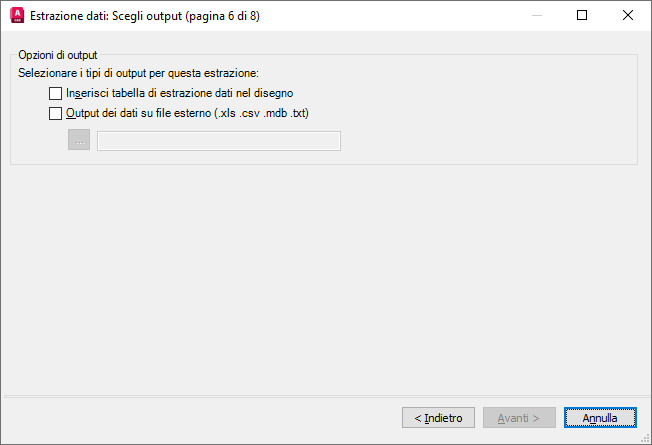The width and height of the screenshot is (652, 445).
Task: Go back with the Indietro button
Action: (x=438, y=418)
